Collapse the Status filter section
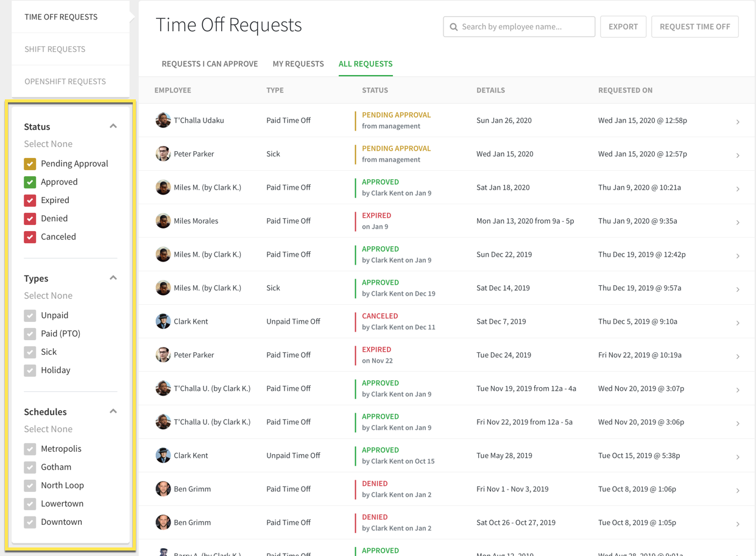The width and height of the screenshot is (756, 556). (x=113, y=126)
